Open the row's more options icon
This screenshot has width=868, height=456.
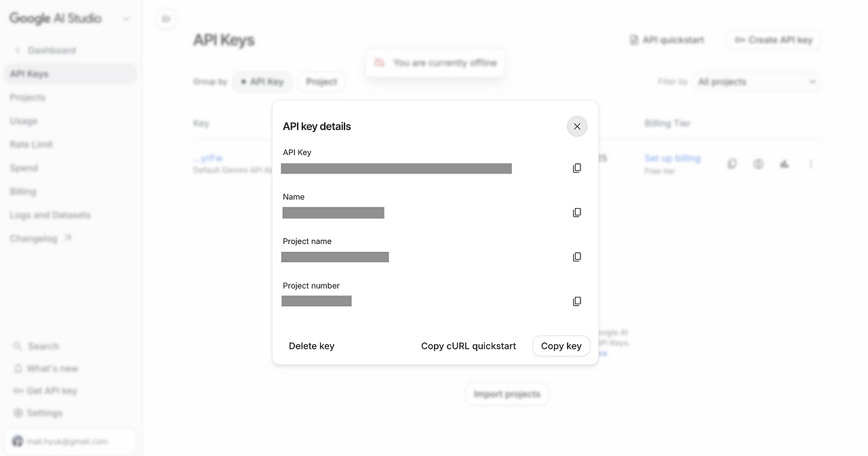(x=810, y=164)
